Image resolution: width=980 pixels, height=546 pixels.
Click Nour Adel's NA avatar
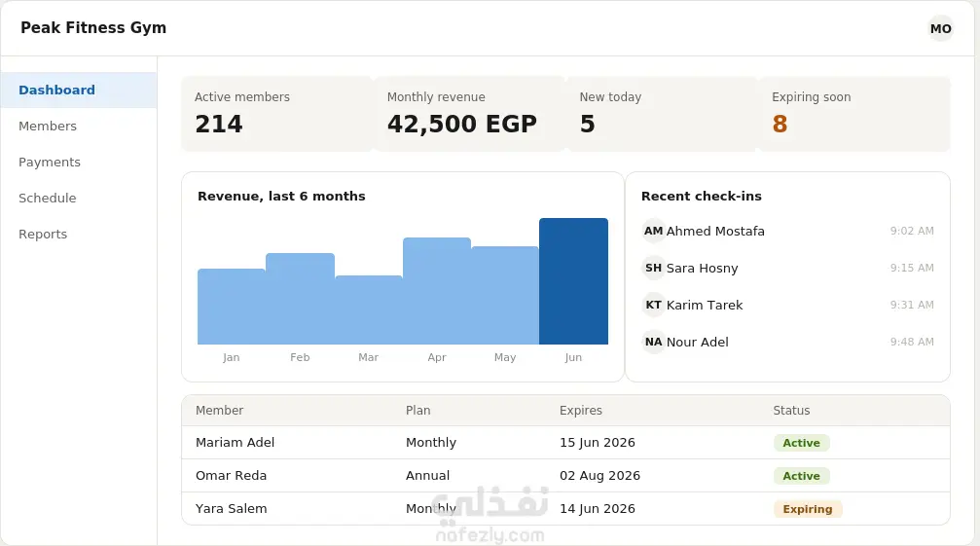[653, 342]
